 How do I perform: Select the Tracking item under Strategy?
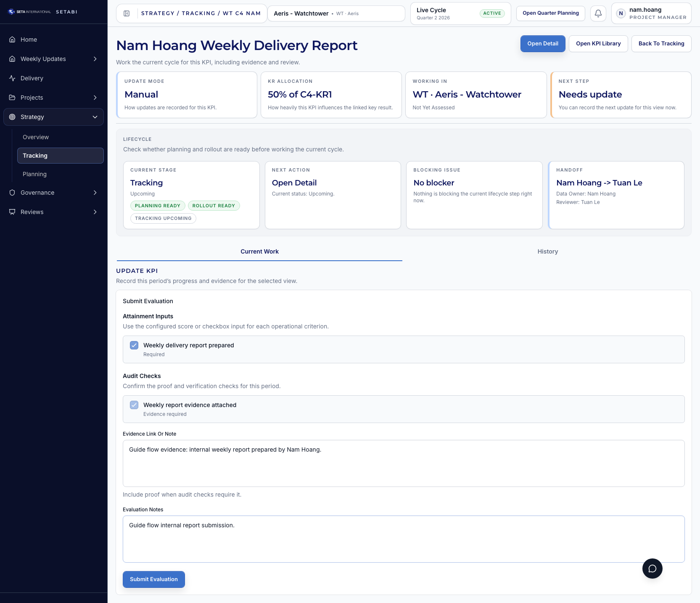click(35, 156)
